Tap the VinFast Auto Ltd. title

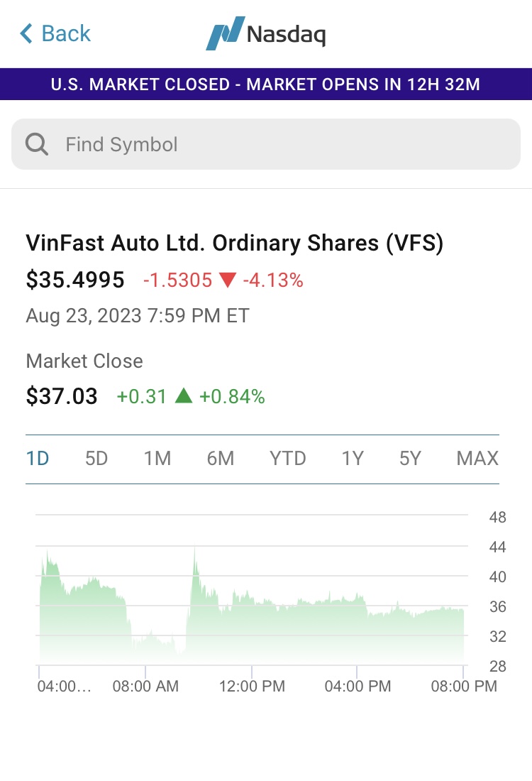tap(234, 243)
